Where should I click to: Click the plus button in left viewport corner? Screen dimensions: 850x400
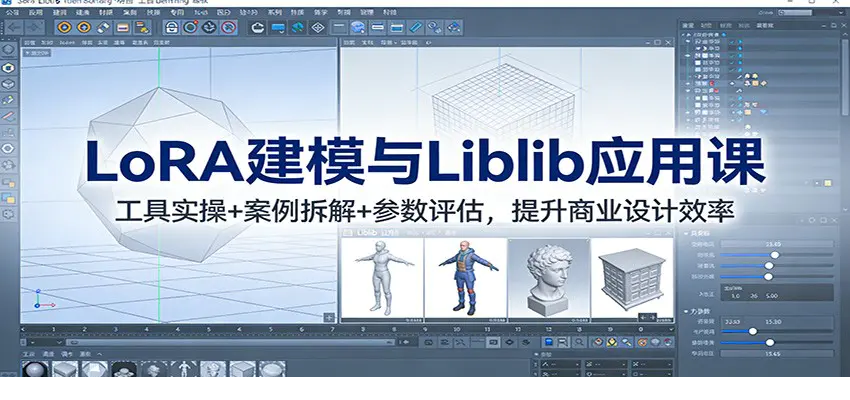pyautogui.click(x=329, y=318)
